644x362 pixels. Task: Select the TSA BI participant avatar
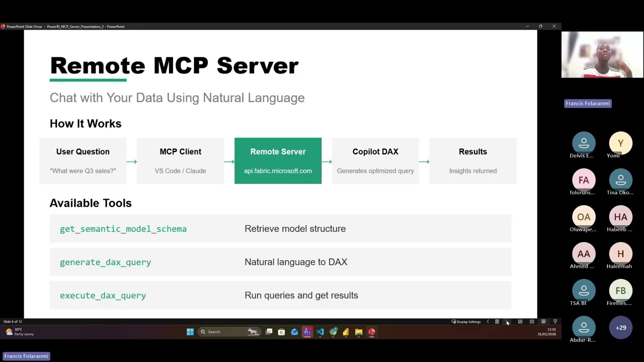584,291
